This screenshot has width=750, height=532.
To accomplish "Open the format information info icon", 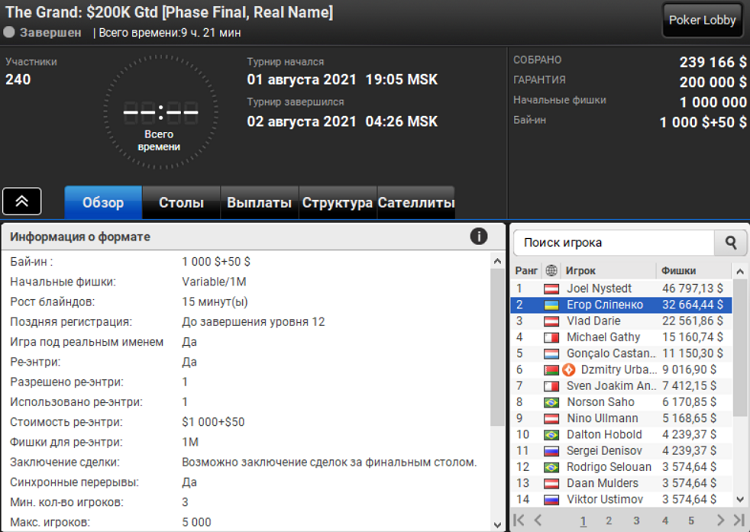I will point(479,236).
